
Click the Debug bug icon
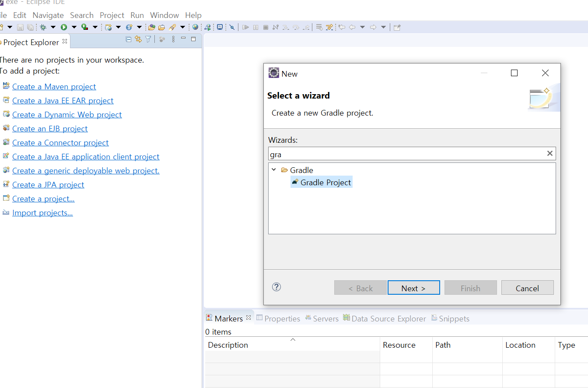tap(43, 27)
